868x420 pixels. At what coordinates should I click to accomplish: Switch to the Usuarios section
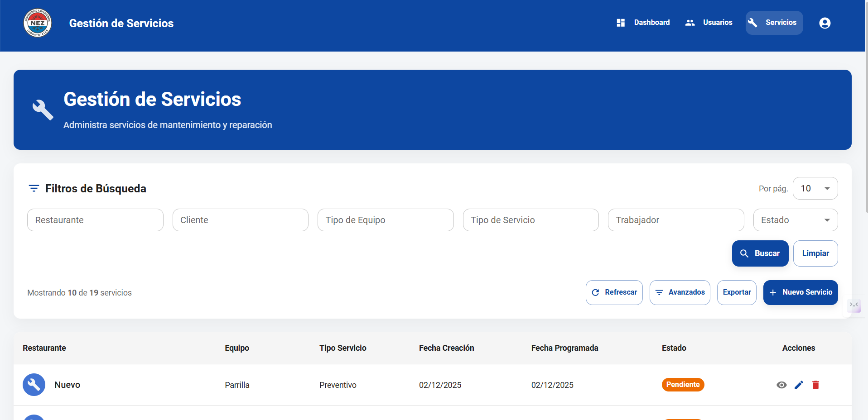click(717, 22)
